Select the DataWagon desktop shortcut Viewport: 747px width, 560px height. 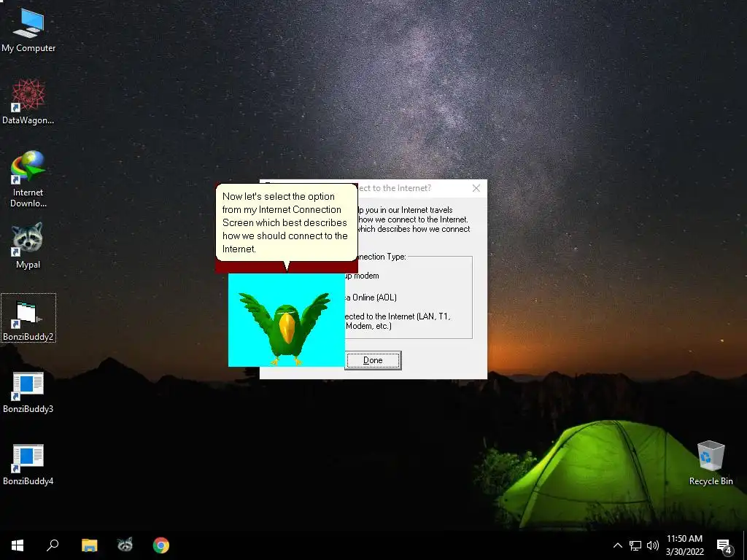[28, 102]
